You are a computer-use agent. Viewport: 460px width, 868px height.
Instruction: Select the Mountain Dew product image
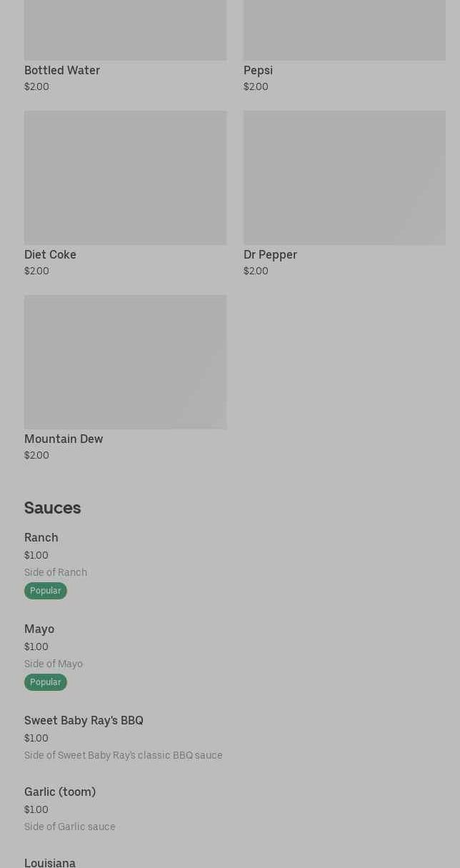tap(125, 361)
